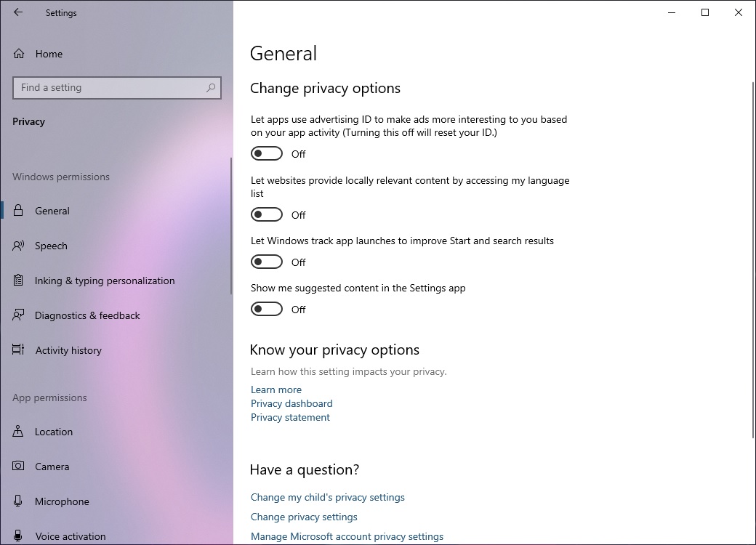Open Voice activation page
The image size is (756, 545).
pos(116,536)
